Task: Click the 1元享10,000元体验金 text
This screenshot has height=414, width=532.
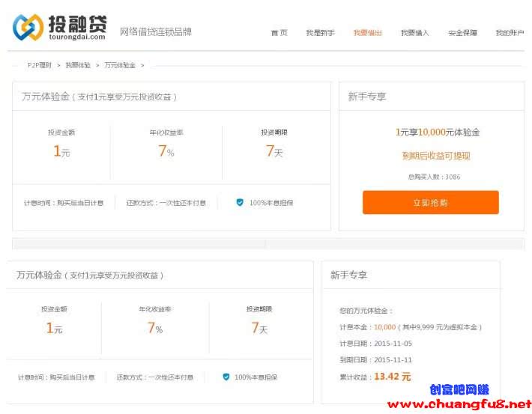Action: click(x=438, y=132)
